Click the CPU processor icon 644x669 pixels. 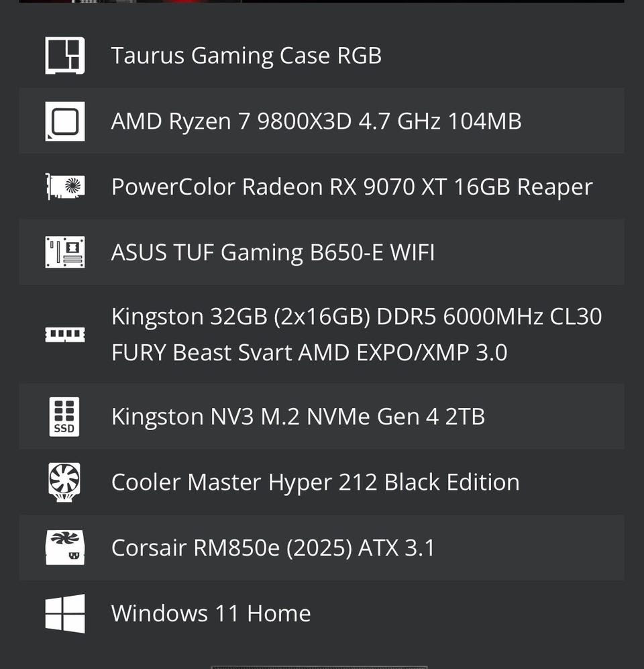(x=65, y=121)
